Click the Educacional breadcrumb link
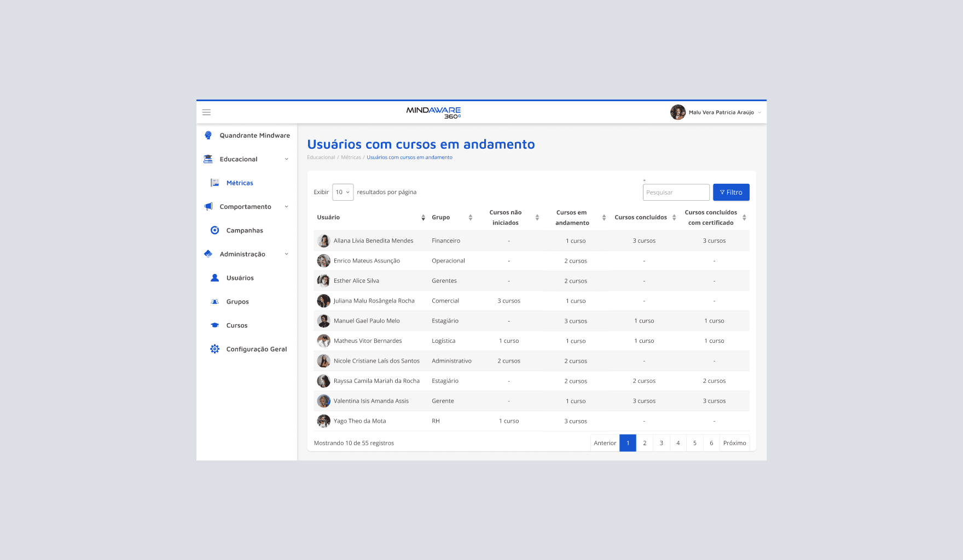The image size is (963, 560). click(x=321, y=157)
